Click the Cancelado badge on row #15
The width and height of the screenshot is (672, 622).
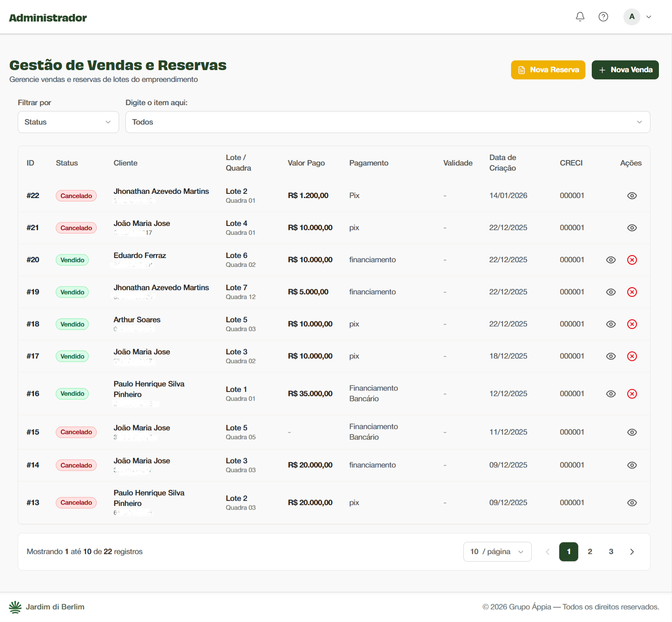click(x=76, y=432)
